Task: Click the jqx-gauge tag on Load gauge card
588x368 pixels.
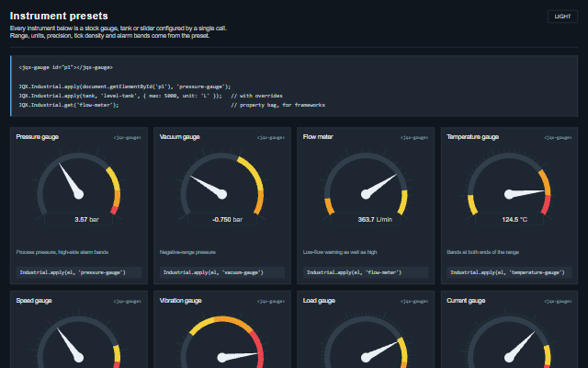Action: (414, 302)
